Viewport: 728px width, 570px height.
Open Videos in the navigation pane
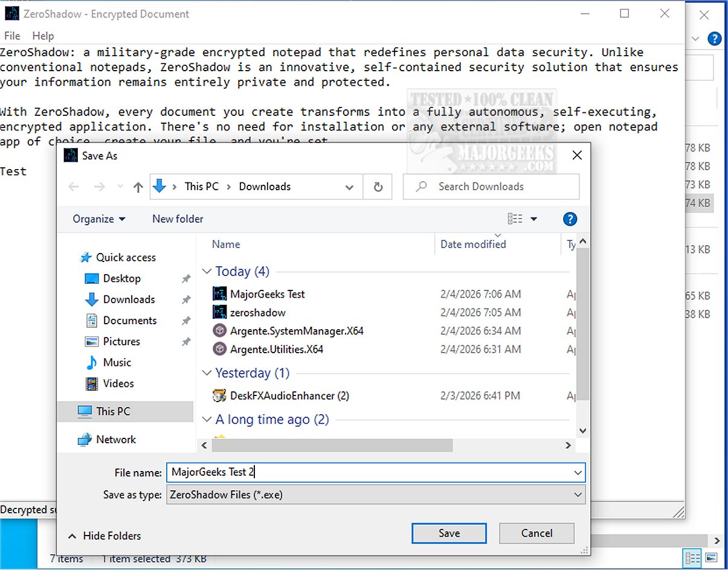pyautogui.click(x=118, y=383)
